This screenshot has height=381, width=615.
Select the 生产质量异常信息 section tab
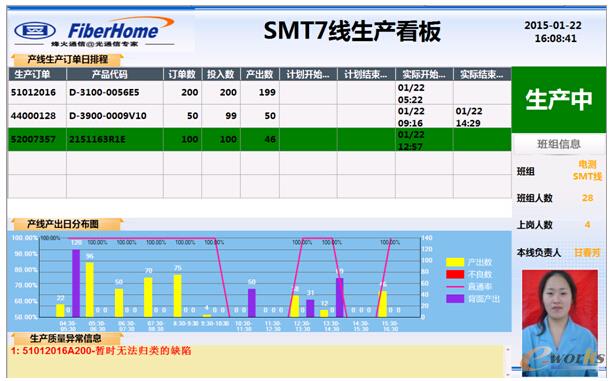click(x=67, y=338)
